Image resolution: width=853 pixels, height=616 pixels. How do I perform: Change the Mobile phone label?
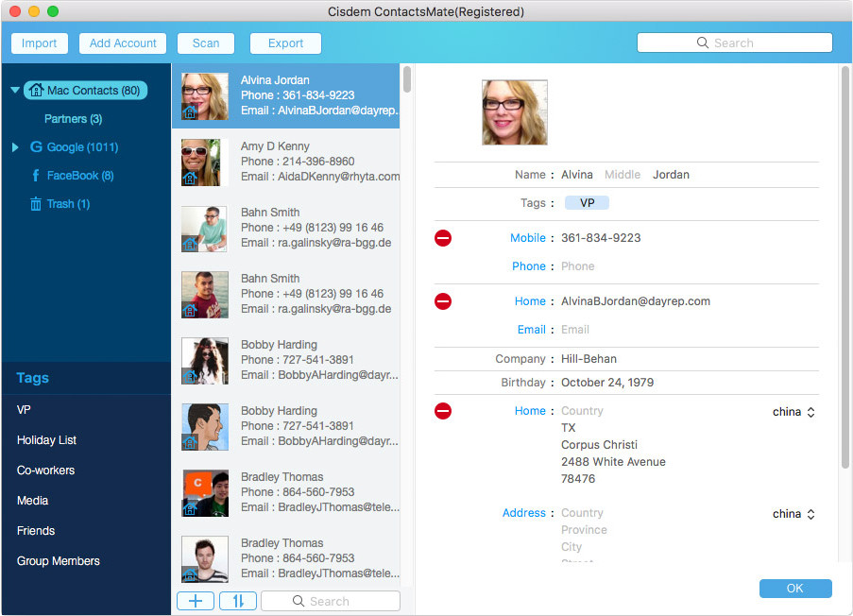pos(528,238)
